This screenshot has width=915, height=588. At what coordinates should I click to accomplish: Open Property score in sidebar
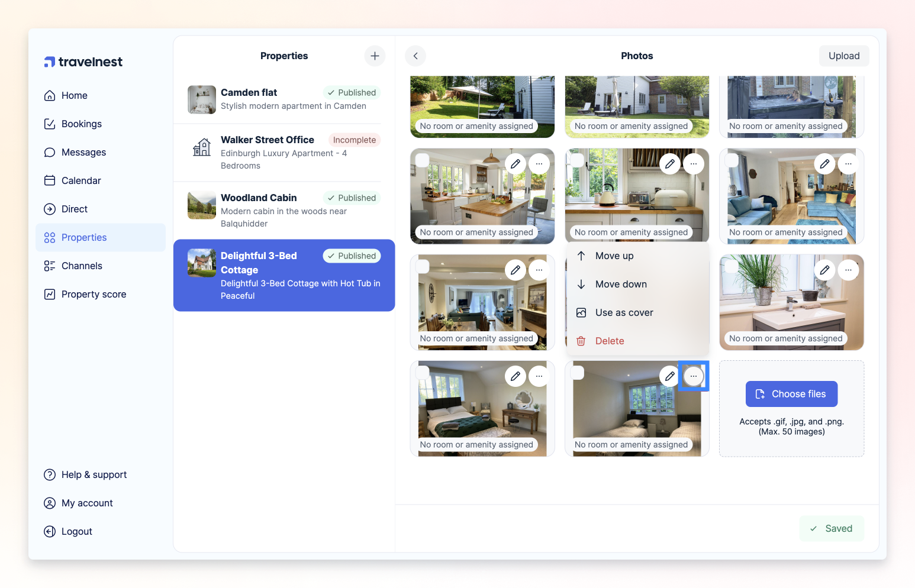[x=94, y=294]
